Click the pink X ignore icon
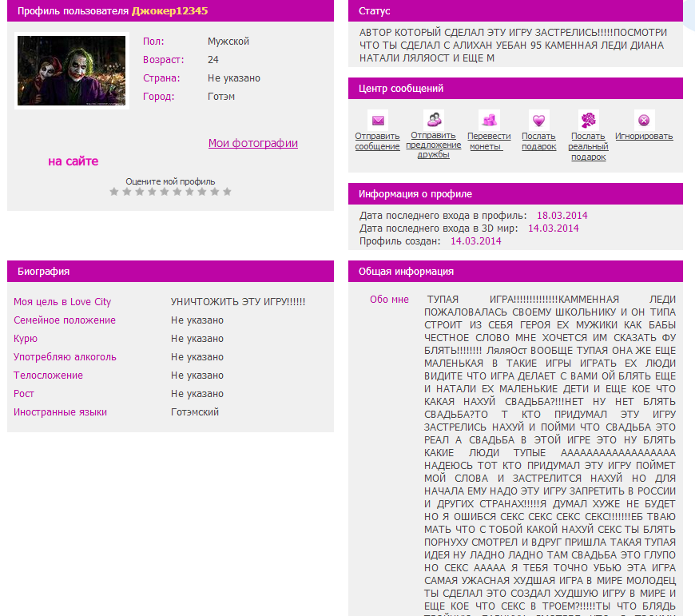Screen dimensions: 695x616 644,120
